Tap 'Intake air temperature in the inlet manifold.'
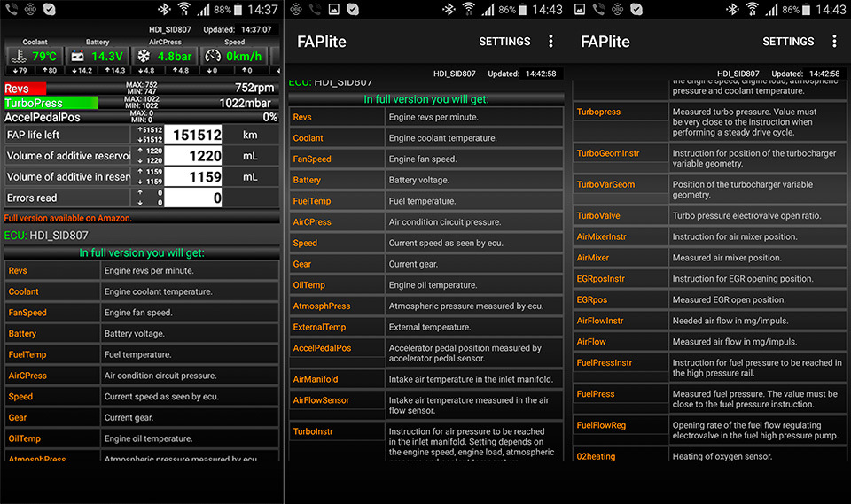The image size is (851, 504). click(471, 379)
